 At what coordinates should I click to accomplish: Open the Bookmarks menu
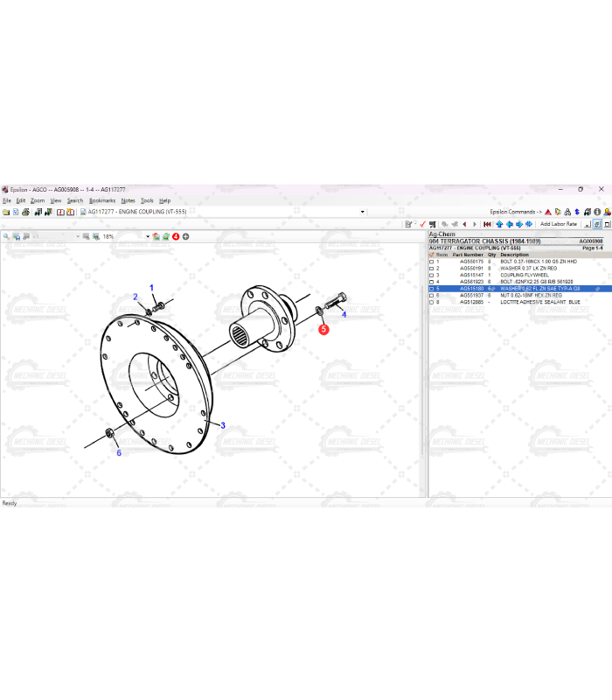[x=102, y=200]
